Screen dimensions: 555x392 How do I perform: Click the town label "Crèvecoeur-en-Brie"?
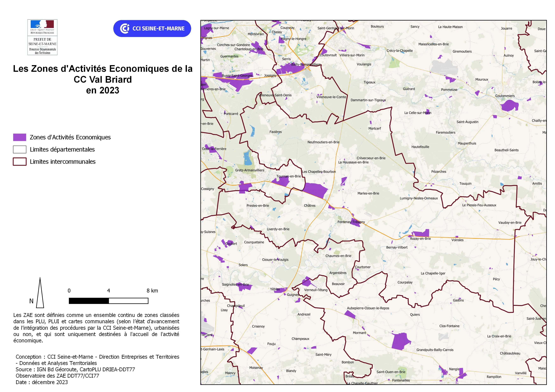point(371,158)
